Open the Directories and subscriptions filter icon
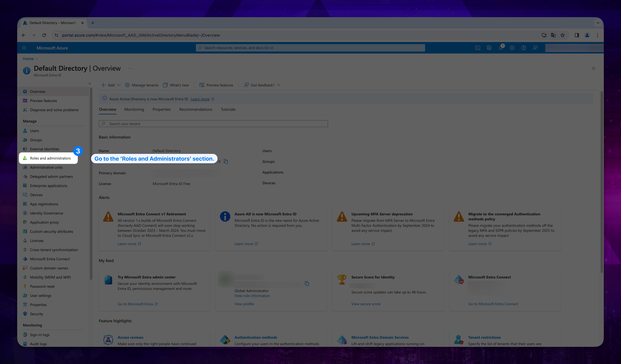Viewport: 621px width, 364px height. pos(489,48)
